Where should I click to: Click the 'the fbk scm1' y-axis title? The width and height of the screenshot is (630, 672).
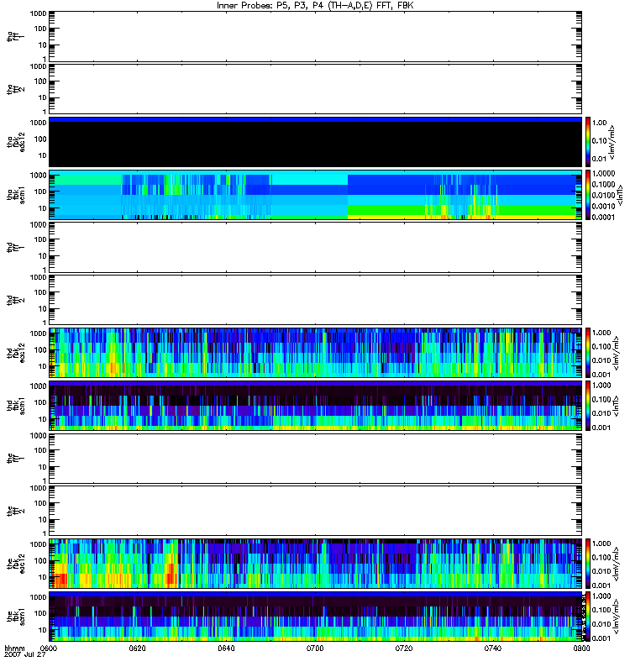[16, 617]
